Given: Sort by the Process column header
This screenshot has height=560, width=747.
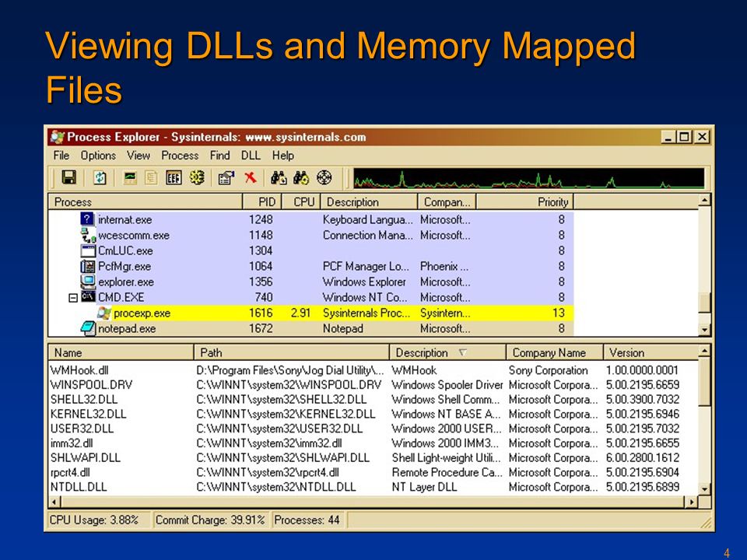Looking at the screenshot, I should coord(146,202).
